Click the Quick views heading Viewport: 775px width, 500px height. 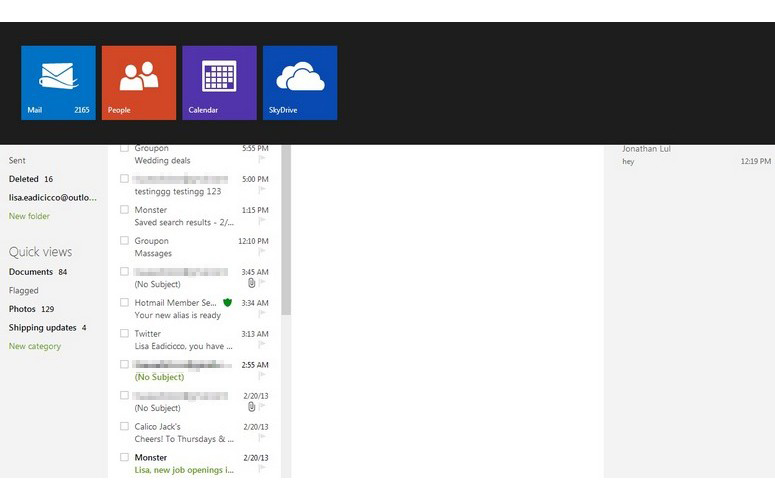pyautogui.click(x=40, y=252)
